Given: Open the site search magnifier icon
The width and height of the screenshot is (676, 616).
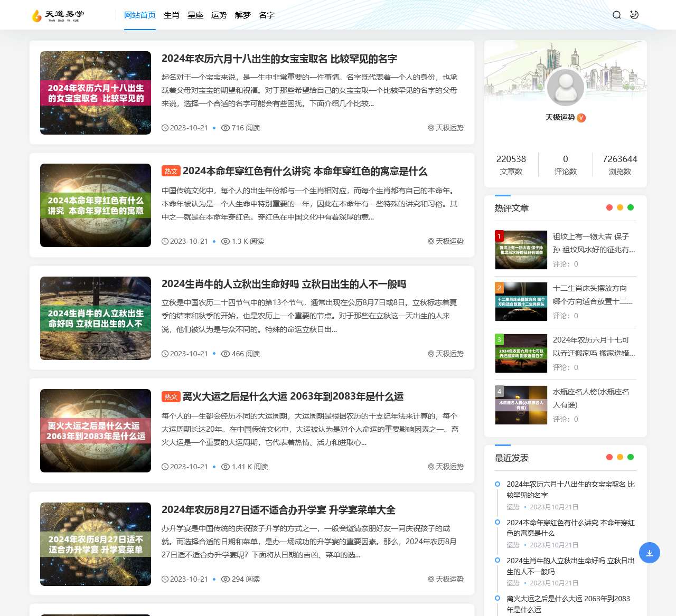Looking at the screenshot, I should click(x=616, y=15).
